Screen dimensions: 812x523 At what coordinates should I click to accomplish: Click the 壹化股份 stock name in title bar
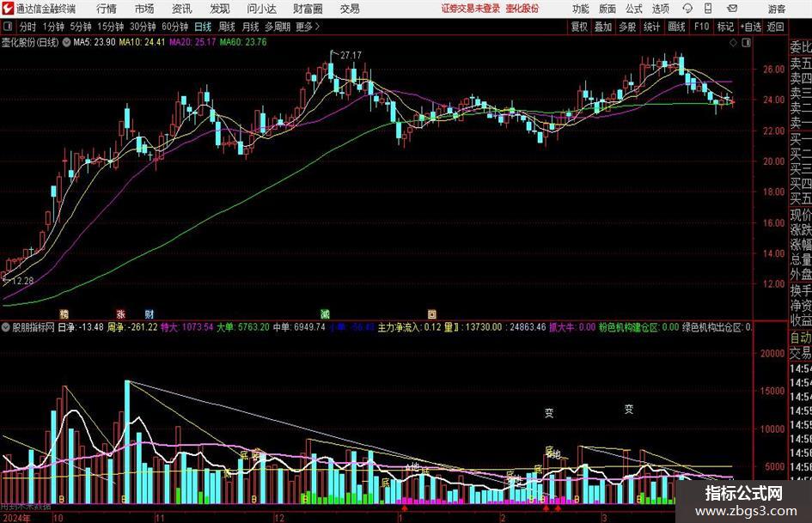coord(522,9)
